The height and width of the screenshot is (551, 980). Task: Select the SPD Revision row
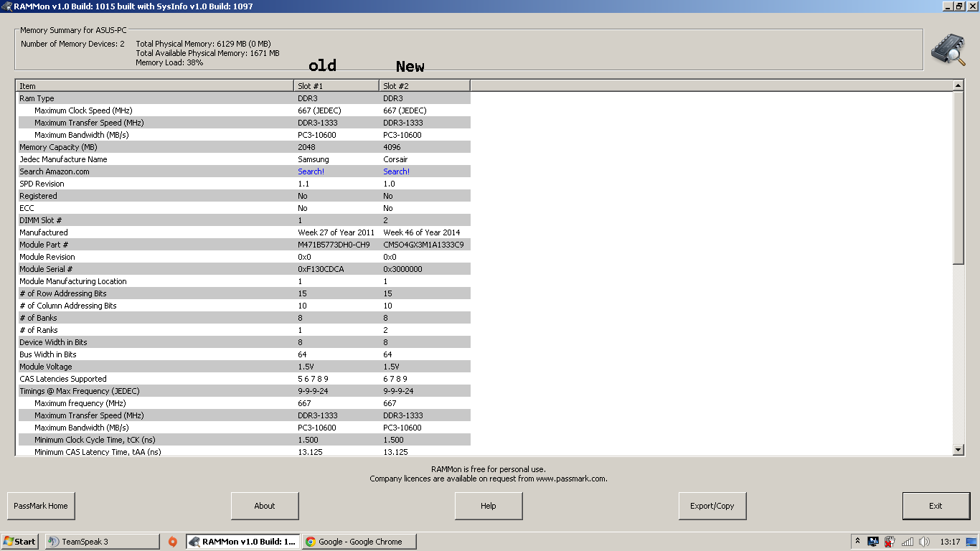tap(243, 184)
